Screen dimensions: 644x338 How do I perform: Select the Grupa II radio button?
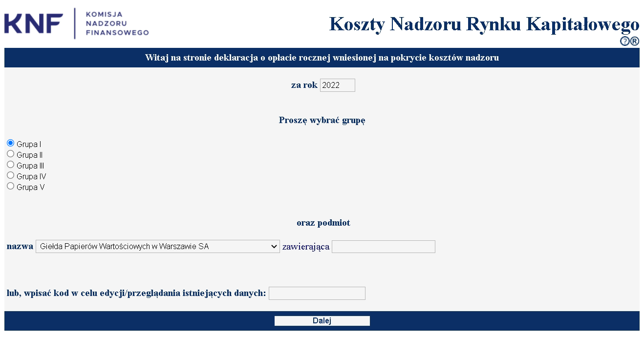[11, 154]
